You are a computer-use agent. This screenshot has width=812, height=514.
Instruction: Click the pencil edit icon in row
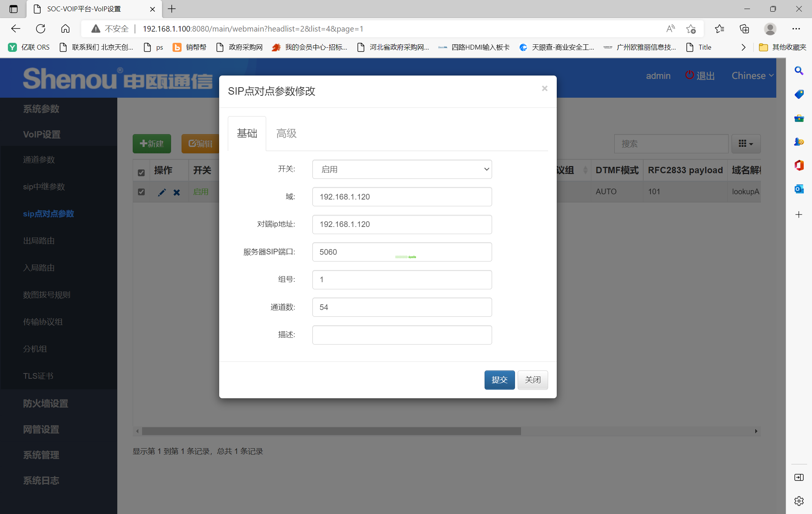coord(162,192)
